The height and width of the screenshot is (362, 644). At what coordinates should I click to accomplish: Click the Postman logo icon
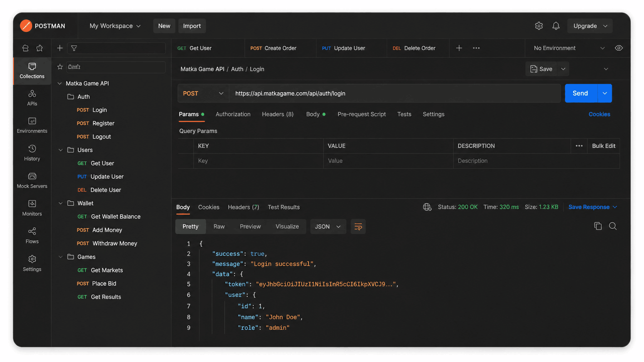(26, 26)
